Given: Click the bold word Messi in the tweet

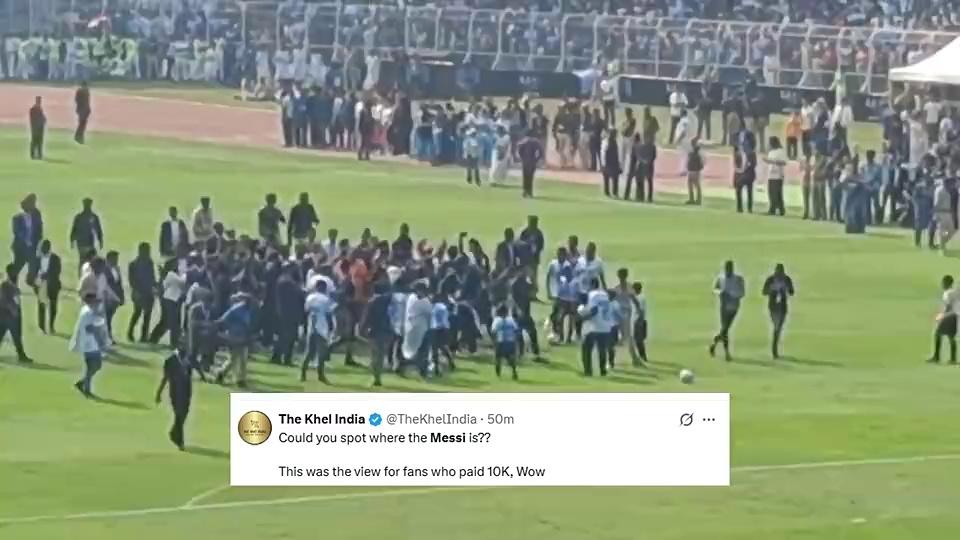Looking at the screenshot, I should [x=448, y=438].
